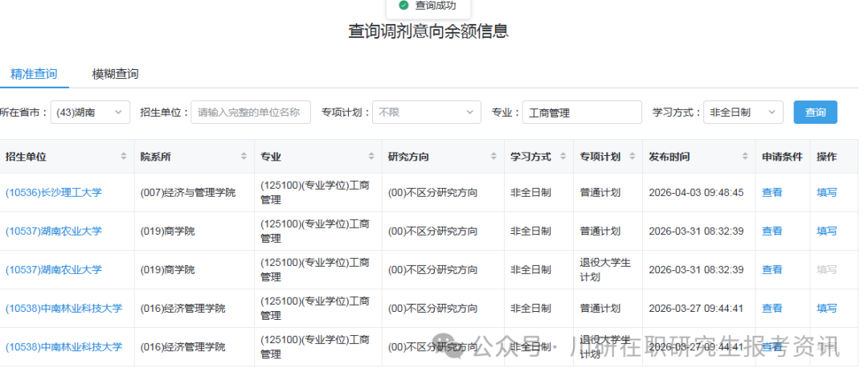Click 填写 for 长沙理工大学 row
This screenshot has width=868, height=381.
826,193
